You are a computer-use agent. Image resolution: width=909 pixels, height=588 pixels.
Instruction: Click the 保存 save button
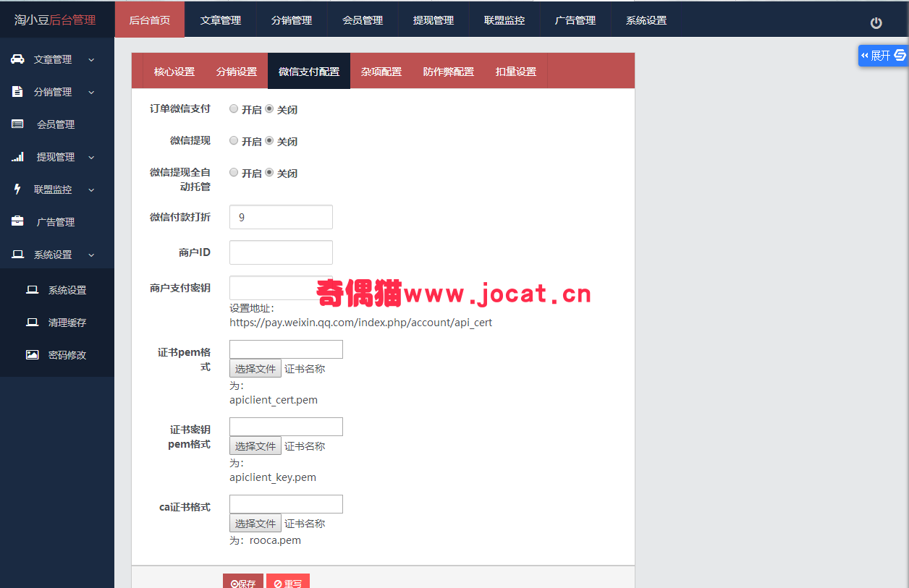click(243, 581)
